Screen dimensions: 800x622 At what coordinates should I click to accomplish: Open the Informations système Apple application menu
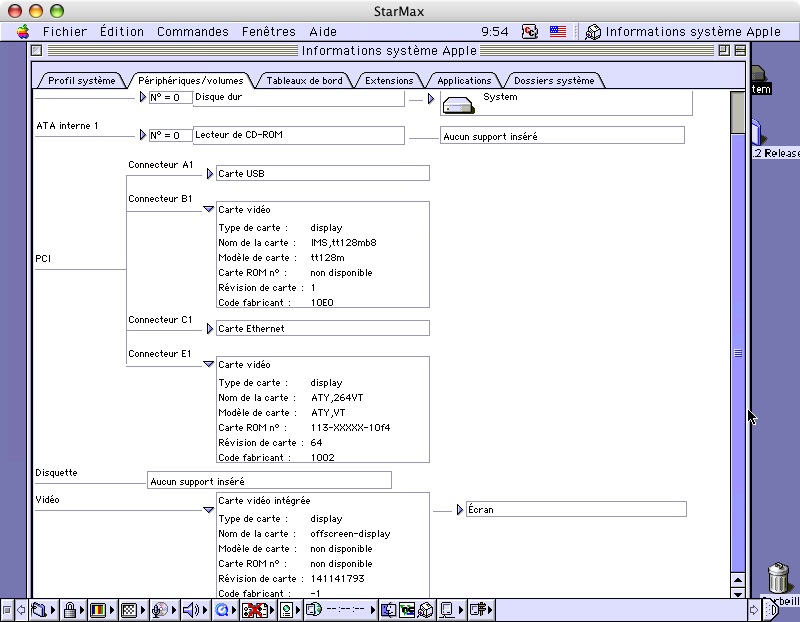(683, 32)
